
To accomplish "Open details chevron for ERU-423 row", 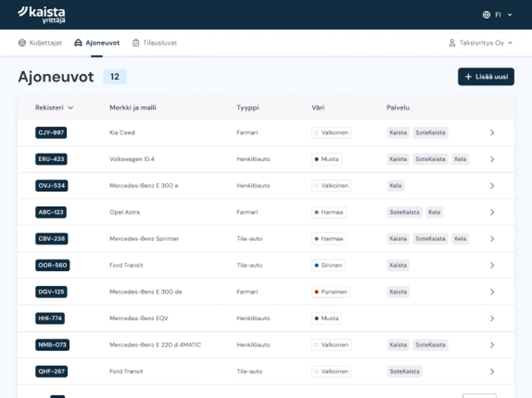I will (x=492, y=159).
